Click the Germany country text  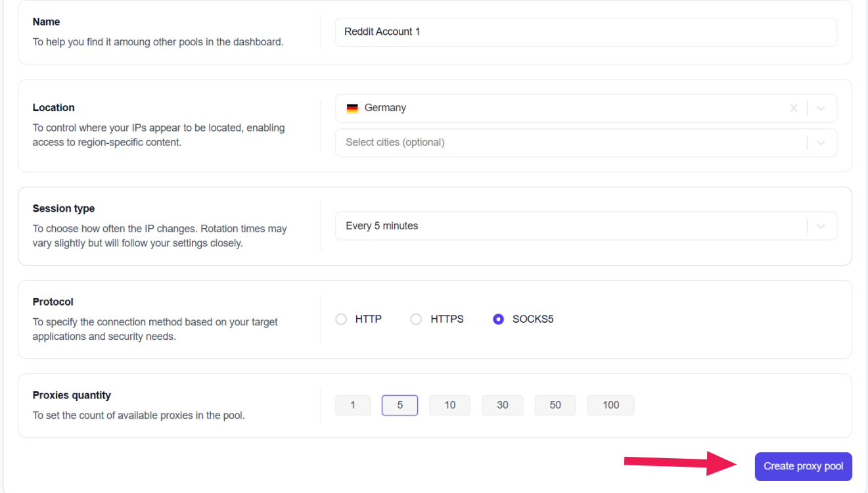385,108
